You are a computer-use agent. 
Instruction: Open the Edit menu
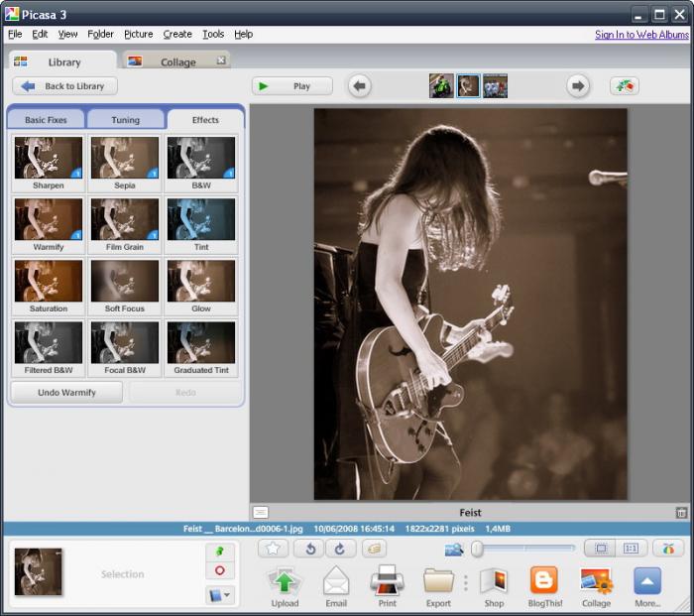40,34
